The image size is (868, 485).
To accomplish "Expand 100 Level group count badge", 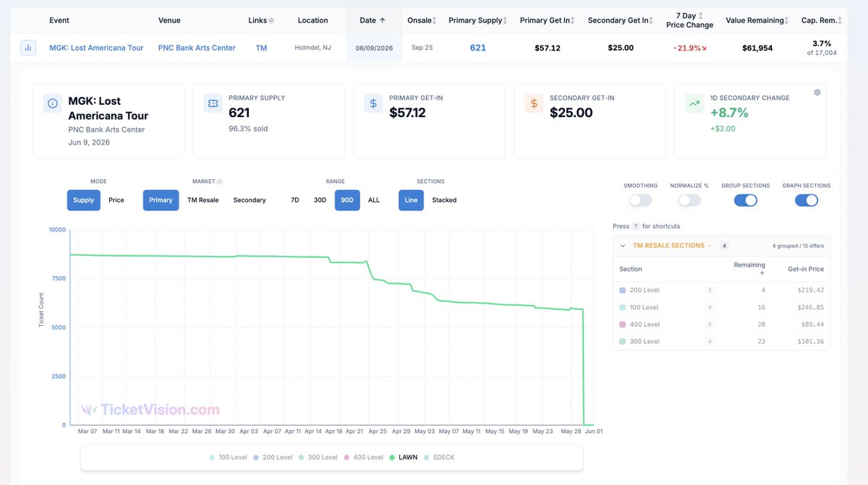I will [710, 307].
